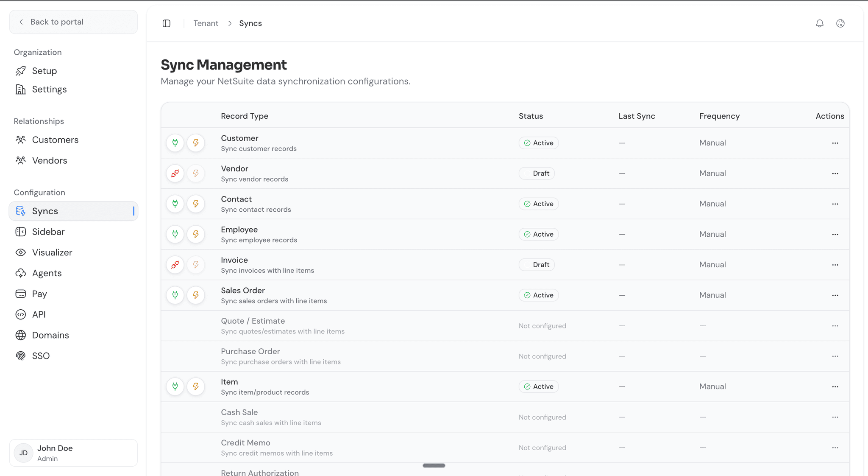The width and height of the screenshot is (868, 476).
Task: Open Pay menu item
Action: coord(39,294)
